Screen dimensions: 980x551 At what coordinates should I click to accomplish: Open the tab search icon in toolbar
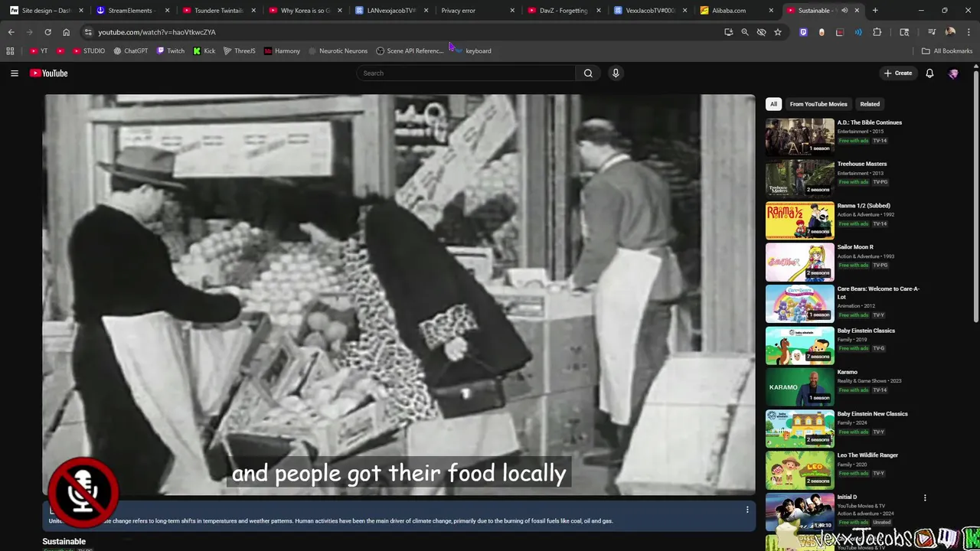(x=904, y=32)
